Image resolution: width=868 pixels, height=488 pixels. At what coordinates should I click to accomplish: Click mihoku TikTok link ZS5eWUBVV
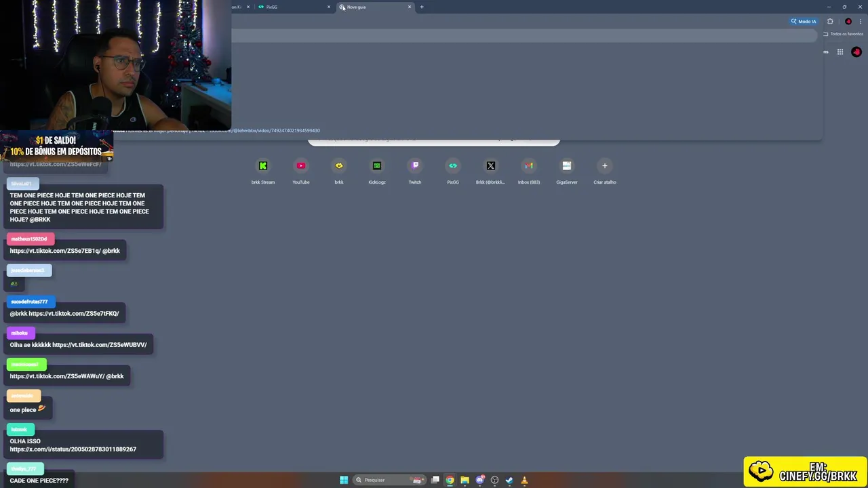coord(99,345)
